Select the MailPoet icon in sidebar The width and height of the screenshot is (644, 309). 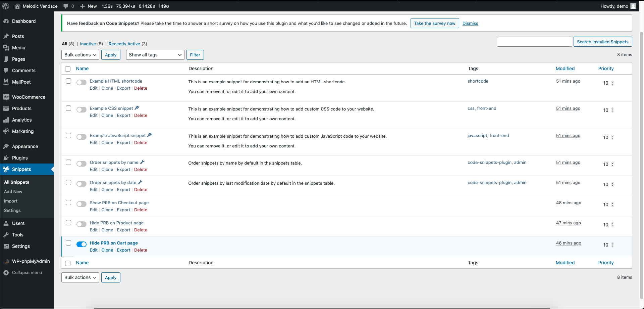[6, 82]
